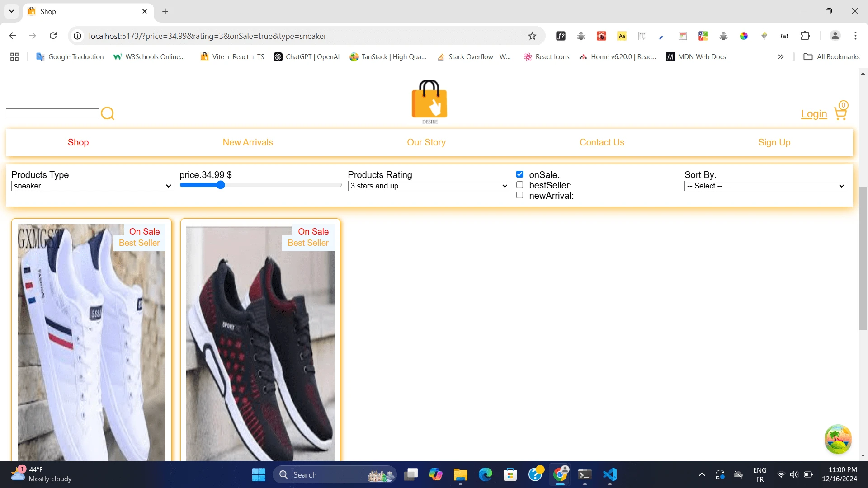Click the price range slider handle
Viewport: 868px width, 488px height.
tap(221, 185)
